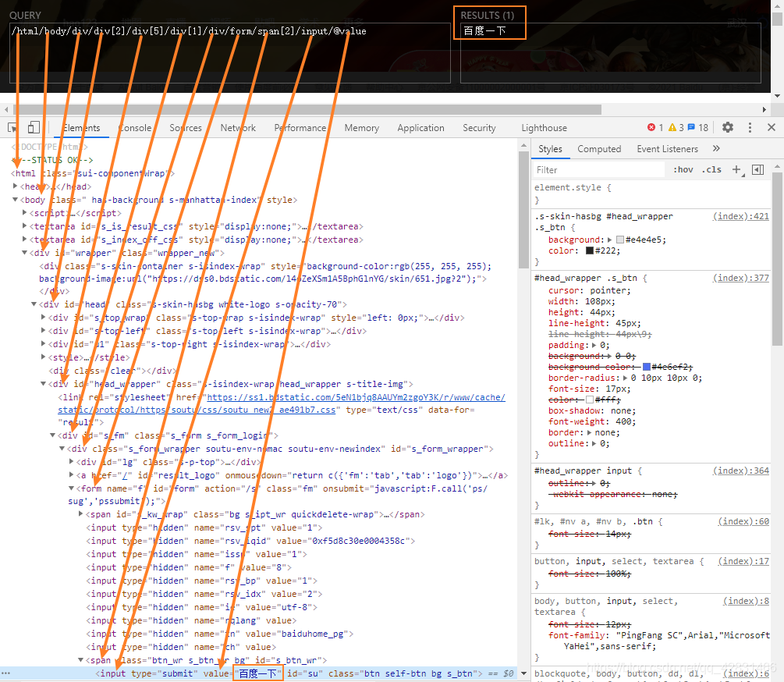Click the RESULTS output box
Image resolution: width=784 pixels, height=682 pixels.
click(610, 52)
